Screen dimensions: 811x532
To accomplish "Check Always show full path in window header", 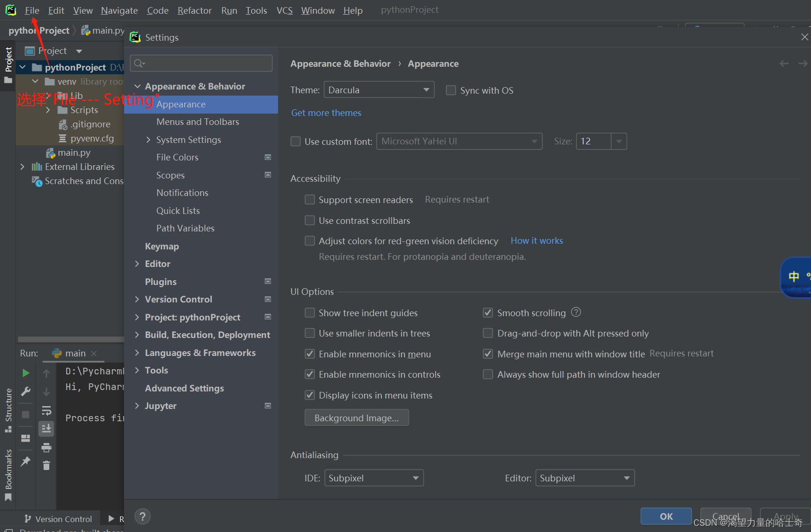I will [488, 374].
